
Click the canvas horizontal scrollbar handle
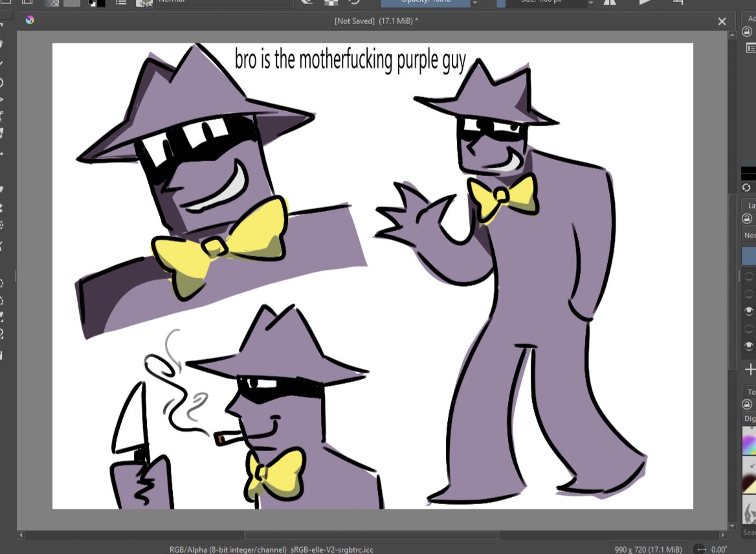372,535
